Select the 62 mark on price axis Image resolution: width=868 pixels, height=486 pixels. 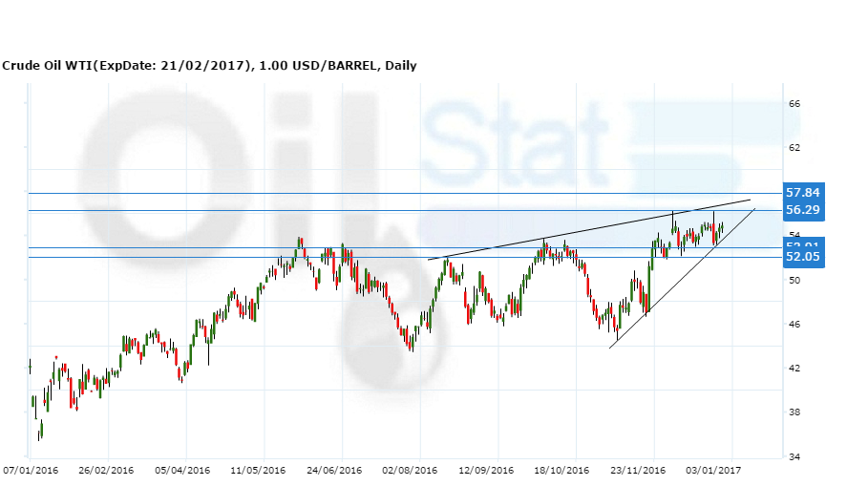794,148
